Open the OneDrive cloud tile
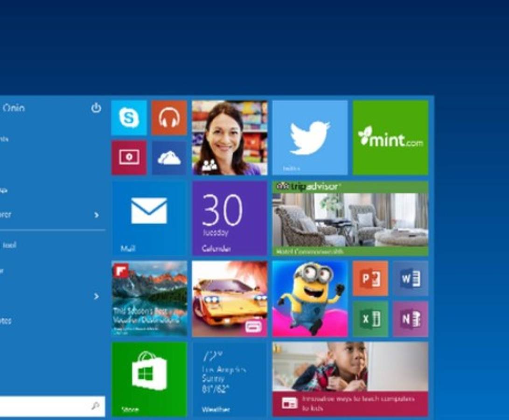The height and width of the screenshot is (420, 509). [x=169, y=158]
